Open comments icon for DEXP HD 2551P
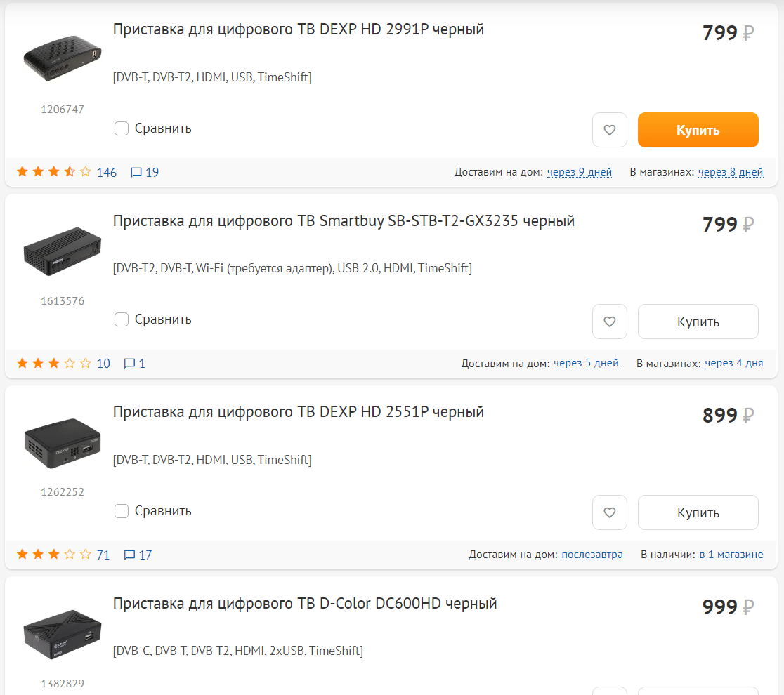The image size is (784, 695). point(129,555)
